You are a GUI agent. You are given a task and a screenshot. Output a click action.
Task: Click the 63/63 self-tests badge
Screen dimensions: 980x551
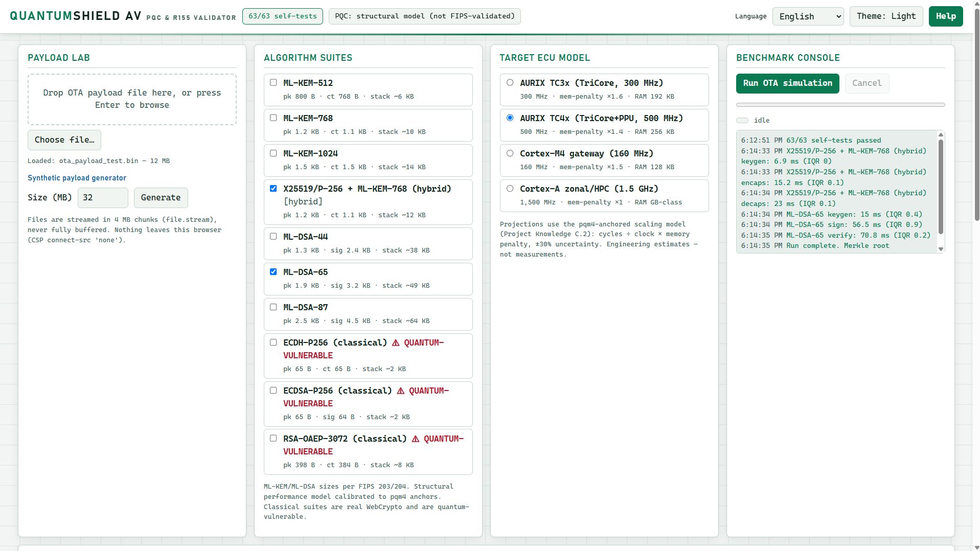[x=282, y=16]
